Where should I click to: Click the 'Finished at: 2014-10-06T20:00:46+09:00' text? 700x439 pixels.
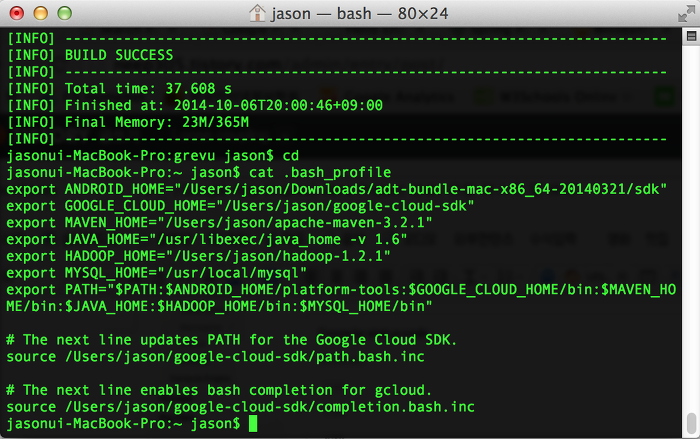coord(224,105)
